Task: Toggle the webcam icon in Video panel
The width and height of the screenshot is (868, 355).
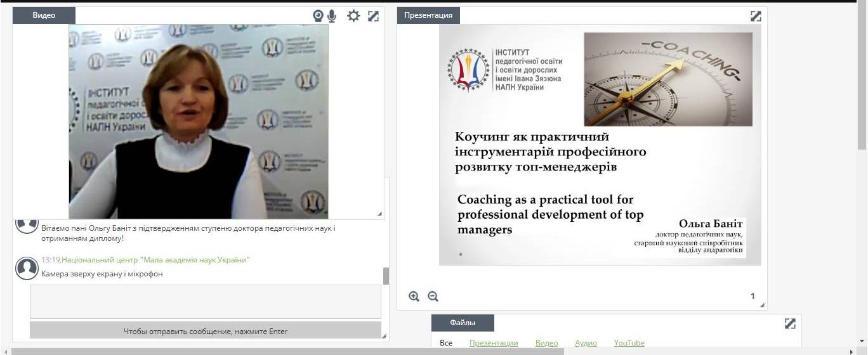Action: pyautogui.click(x=319, y=16)
